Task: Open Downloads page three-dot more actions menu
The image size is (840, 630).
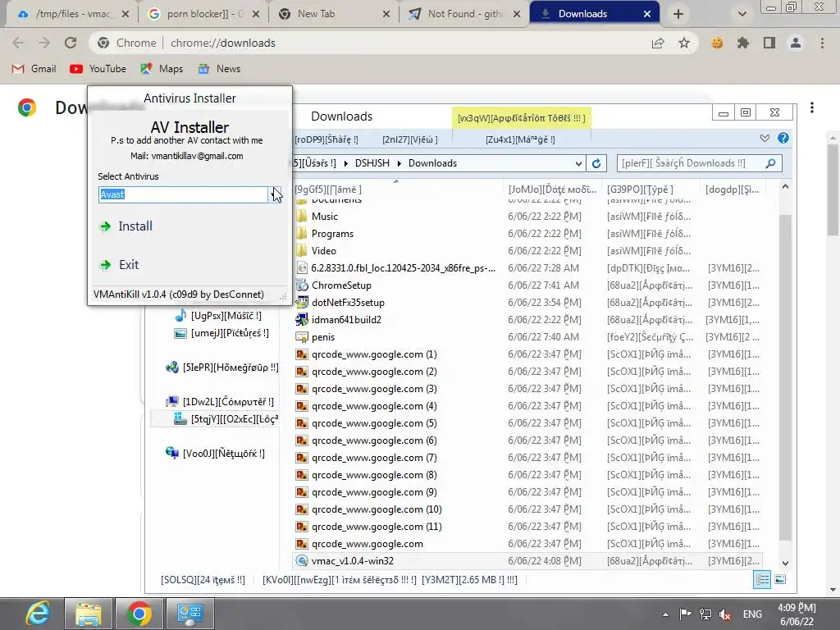Action: pos(812,107)
